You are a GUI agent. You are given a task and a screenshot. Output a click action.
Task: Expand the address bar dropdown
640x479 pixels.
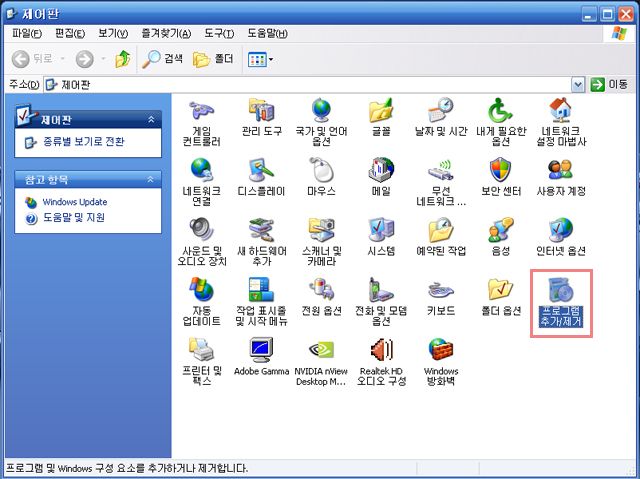[578, 85]
